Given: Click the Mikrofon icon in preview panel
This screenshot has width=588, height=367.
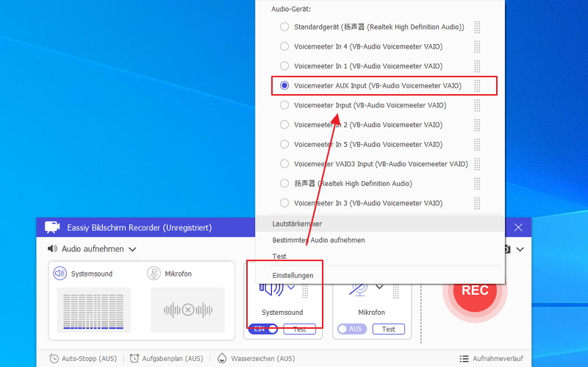Looking at the screenshot, I should (x=154, y=274).
